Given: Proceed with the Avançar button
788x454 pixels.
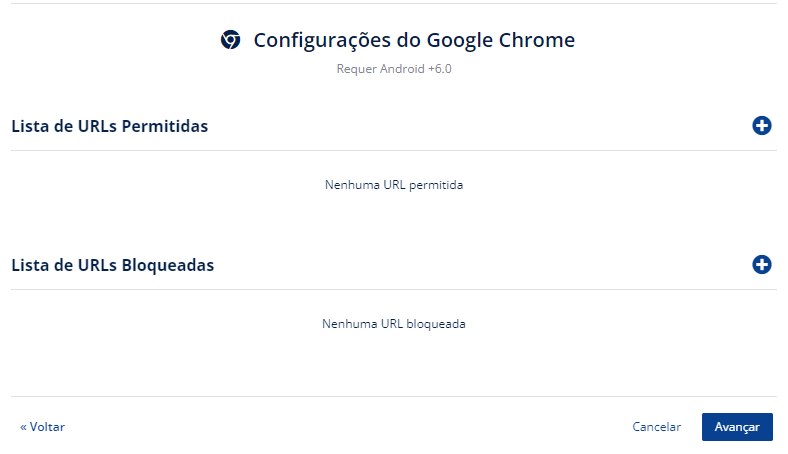Looking at the screenshot, I should pyautogui.click(x=737, y=427).
